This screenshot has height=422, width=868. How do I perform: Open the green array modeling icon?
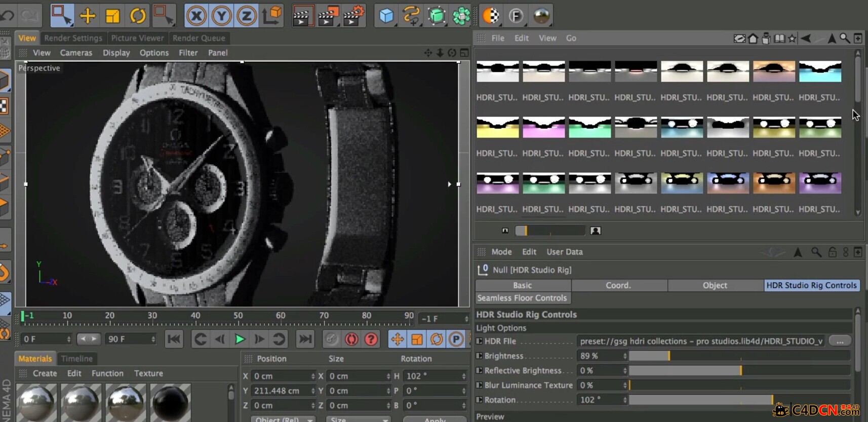click(461, 16)
